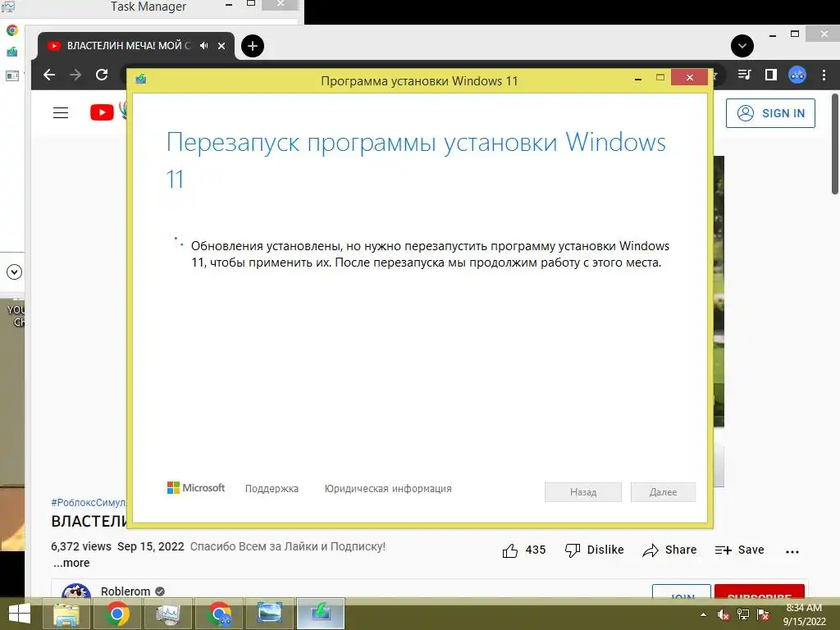Open Chrome media control icon
The width and height of the screenshot is (840, 630).
745,75
